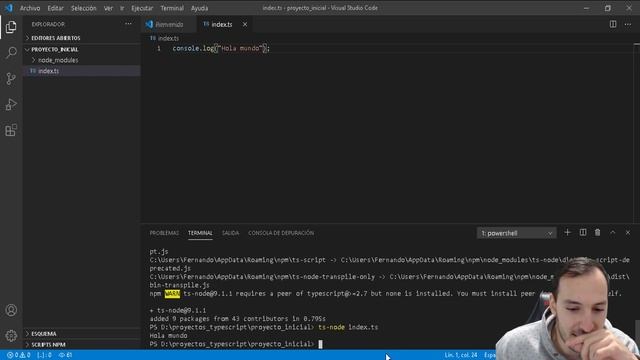Collapse PROYECTO_INICIAL folder section

55,49
